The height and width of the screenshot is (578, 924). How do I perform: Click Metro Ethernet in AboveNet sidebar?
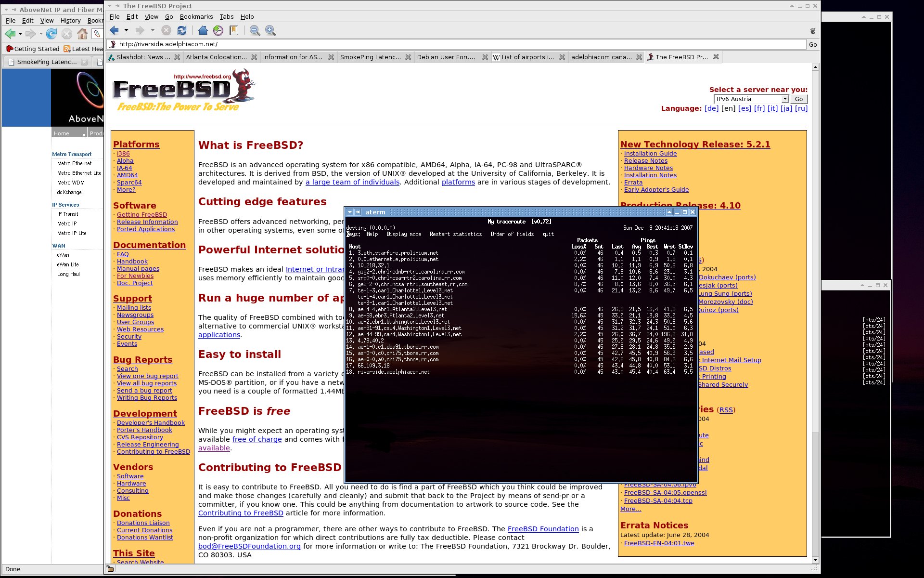tap(74, 164)
